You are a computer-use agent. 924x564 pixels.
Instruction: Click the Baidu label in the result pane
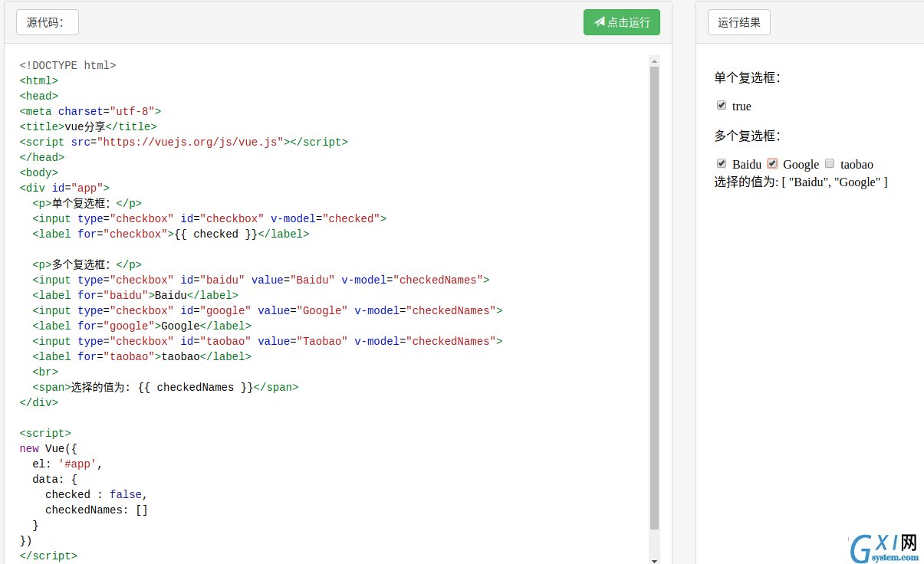(x=747, y=165)
